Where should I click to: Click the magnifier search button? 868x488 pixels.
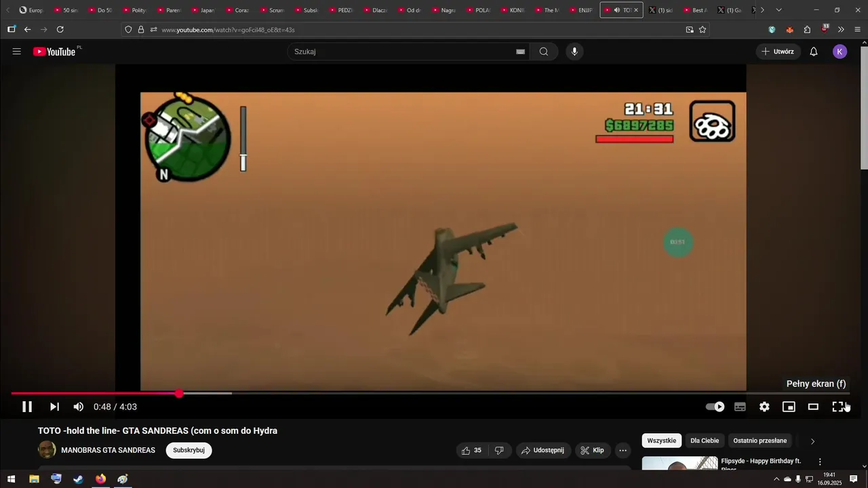[x=544, y=52]
